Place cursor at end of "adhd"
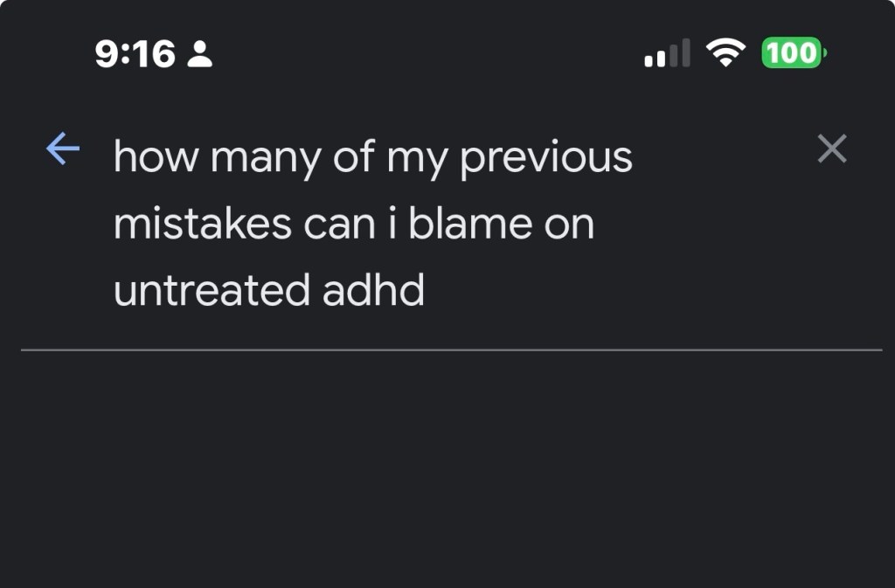This screenshot has width=895, height=588. tap(426, 290)
